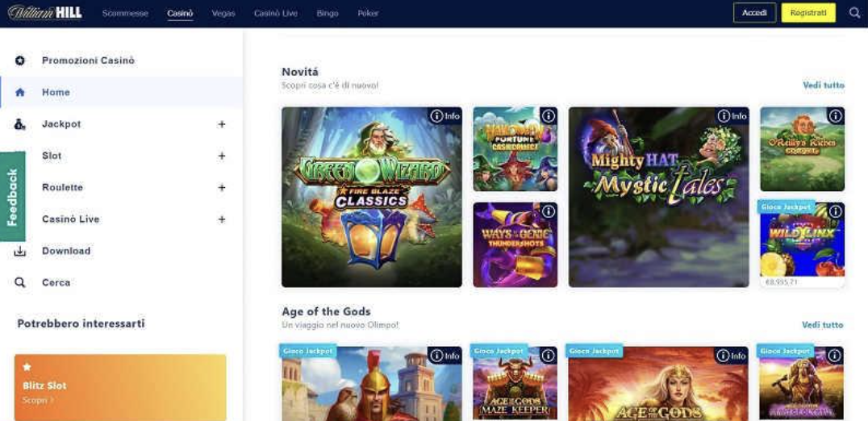Click the search magnifier icon in top bar
The image size is (868, 421).
pos(855,13)
